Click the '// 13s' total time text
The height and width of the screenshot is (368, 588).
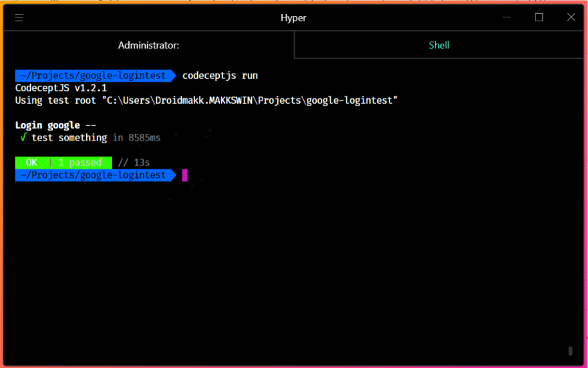(x=134, y=163)
